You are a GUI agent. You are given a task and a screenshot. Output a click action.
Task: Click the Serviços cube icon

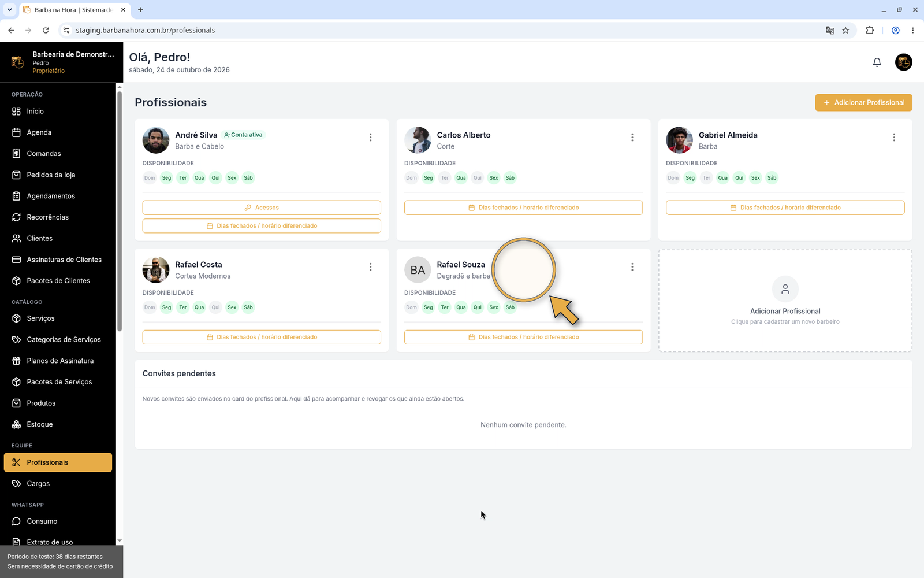pyautogui.click(x=16, y=318)
